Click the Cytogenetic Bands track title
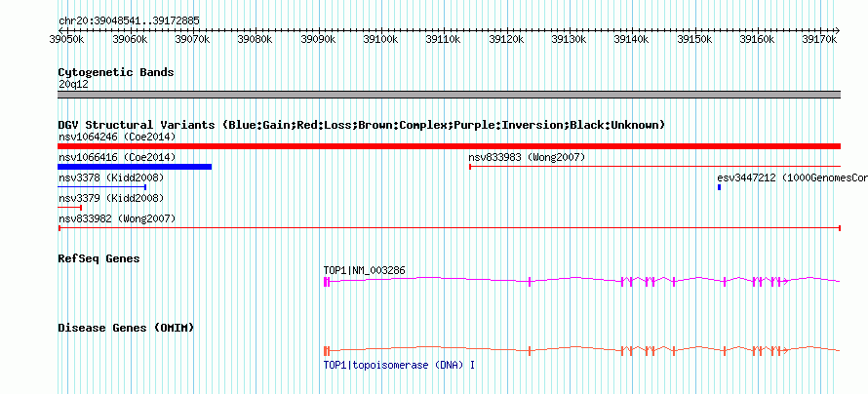This screenshot has width=868, height=394. pos(116,72)
